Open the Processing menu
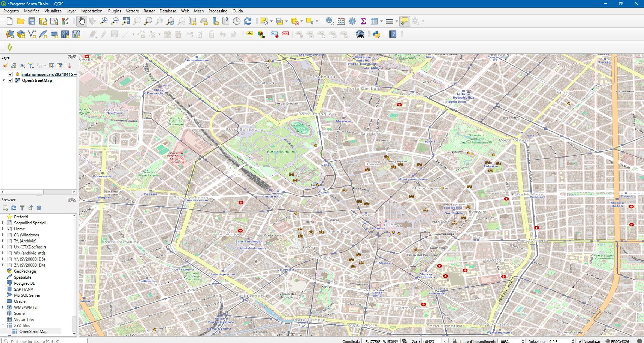644x343 pixels. tap(218, 11)
